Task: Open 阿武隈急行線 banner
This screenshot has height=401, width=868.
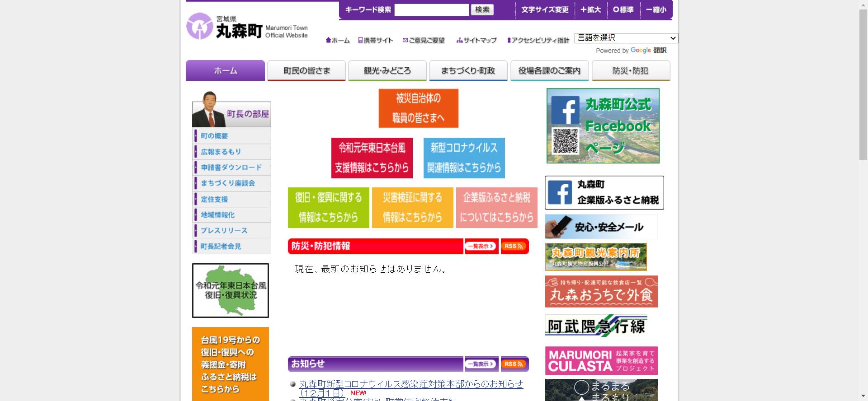Action: click(x=596, y=326)
